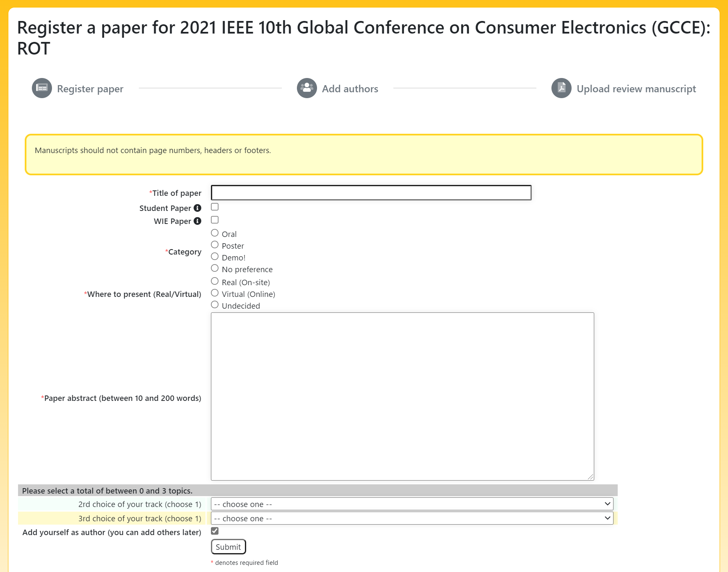Viewport: 728px width, 572px height.
Task: Select the Demo! category radio button
Action: coord(215,256)
